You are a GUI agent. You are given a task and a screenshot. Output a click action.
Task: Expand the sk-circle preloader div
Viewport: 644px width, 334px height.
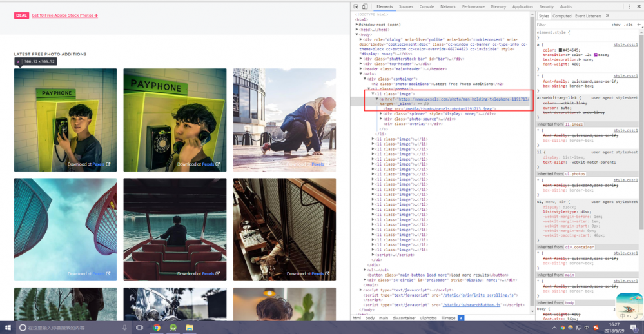pos(365,280)
